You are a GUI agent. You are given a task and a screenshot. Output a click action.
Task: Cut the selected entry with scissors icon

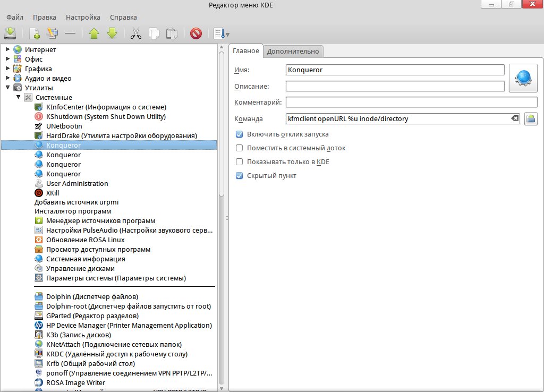[135, 33]
